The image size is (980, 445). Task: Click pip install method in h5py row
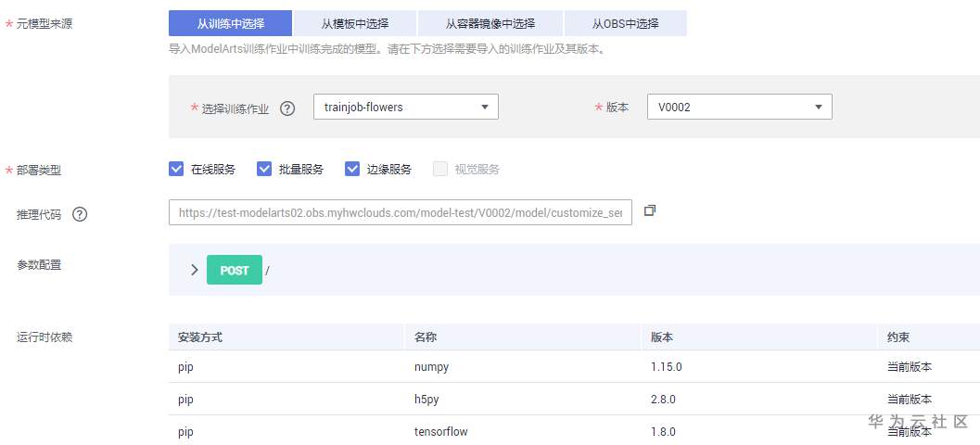click(x=185, y=400)
